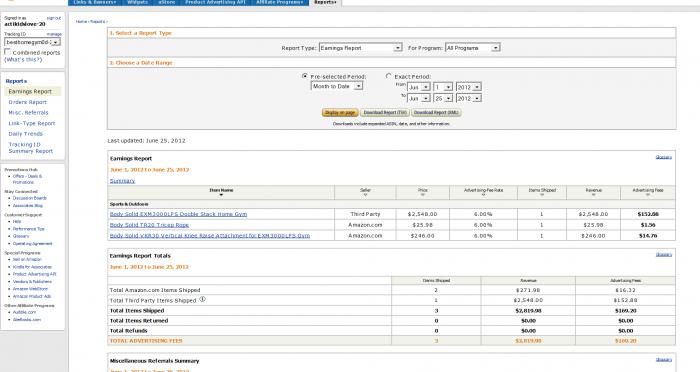Click info icon beside Total Third Party Items Shipped
Screen dimensions: 700x372
coord(202,300)
